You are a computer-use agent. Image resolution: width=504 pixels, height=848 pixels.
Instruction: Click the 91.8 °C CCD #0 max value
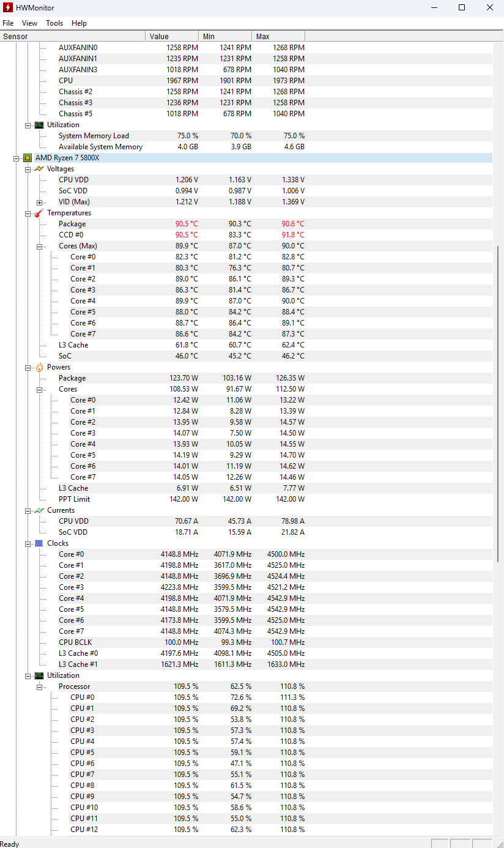pyautogui.click(x=293, y=235)
